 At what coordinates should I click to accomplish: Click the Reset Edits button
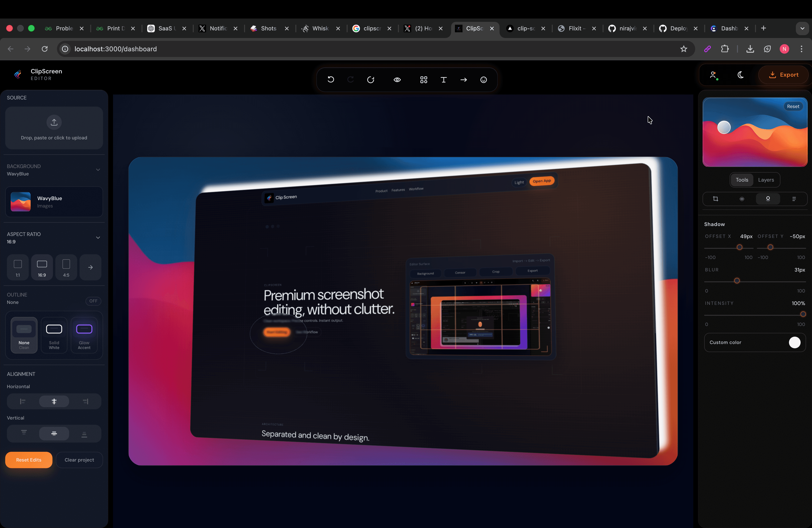pyautogui.click(x=29, y=460)
